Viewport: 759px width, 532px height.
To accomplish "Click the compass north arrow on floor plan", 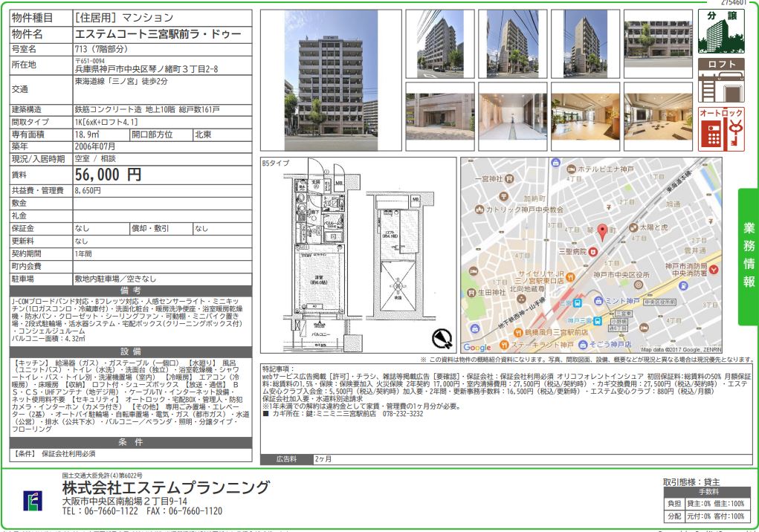I will pos(442,338).
